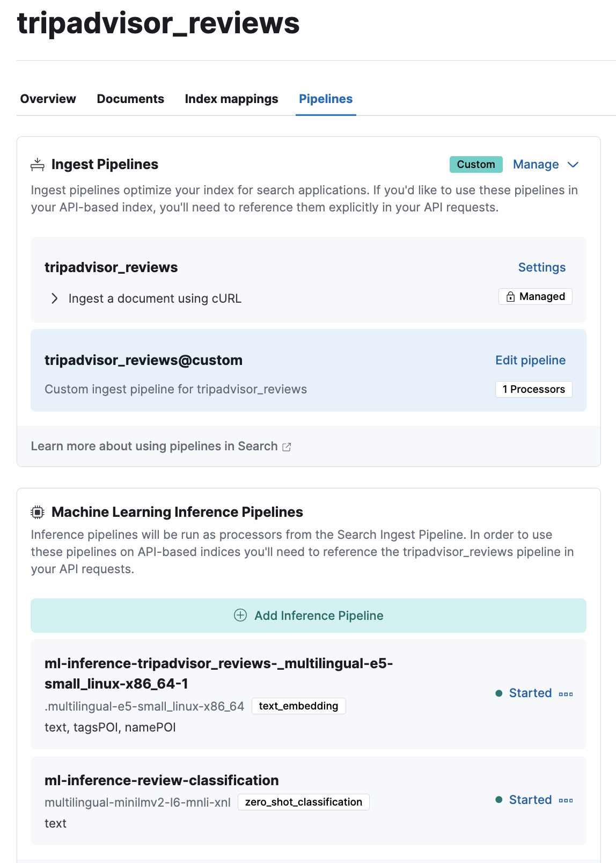Click the Settings link for tripadvisor_reviews
The height and width of the screenshot is (863, 616).
coord(542,267)
